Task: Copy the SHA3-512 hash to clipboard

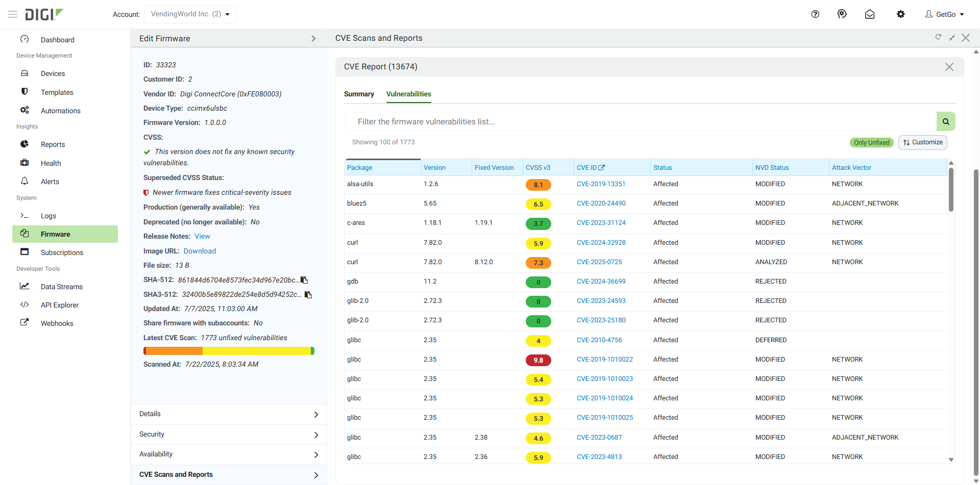Action: 308,295
